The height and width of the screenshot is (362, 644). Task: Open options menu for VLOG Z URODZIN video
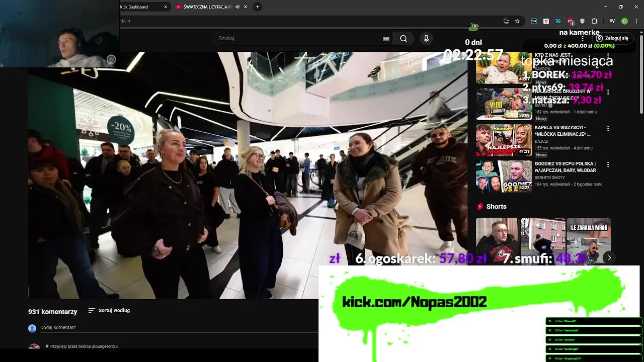click(x=608, y=93)
